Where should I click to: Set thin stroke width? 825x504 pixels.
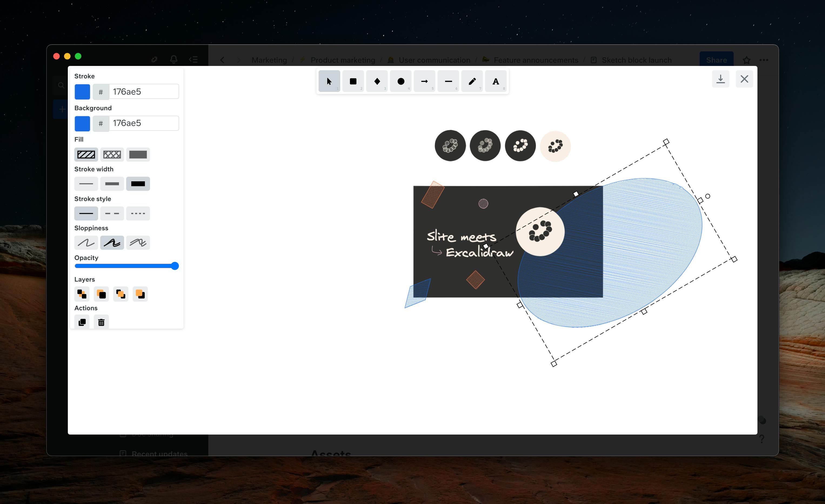[x=86, y=183]
